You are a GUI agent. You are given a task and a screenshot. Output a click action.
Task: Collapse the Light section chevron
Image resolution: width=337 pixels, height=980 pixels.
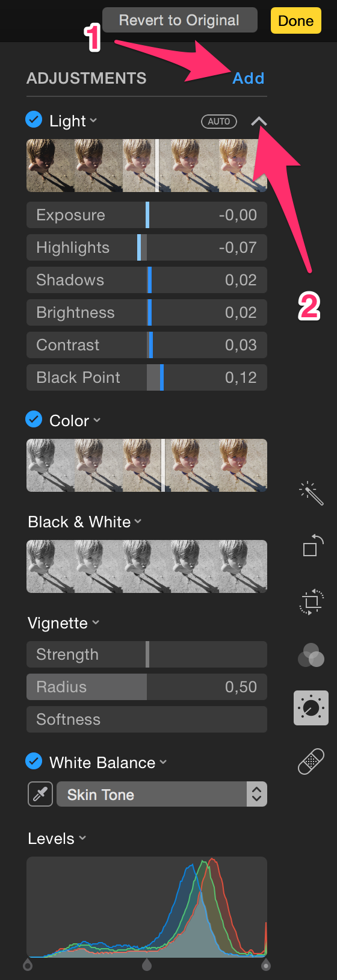pyautogui.click(x=259, y=121)
